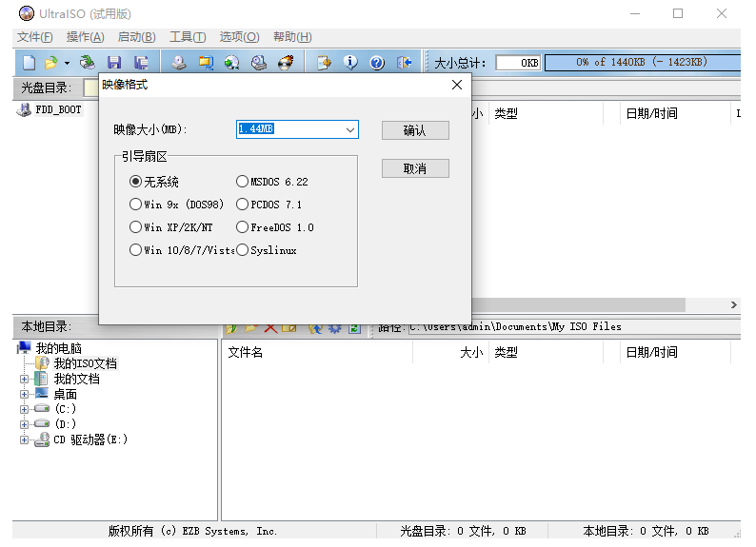Sort local files by 类型 column

(x=546, y=353)
